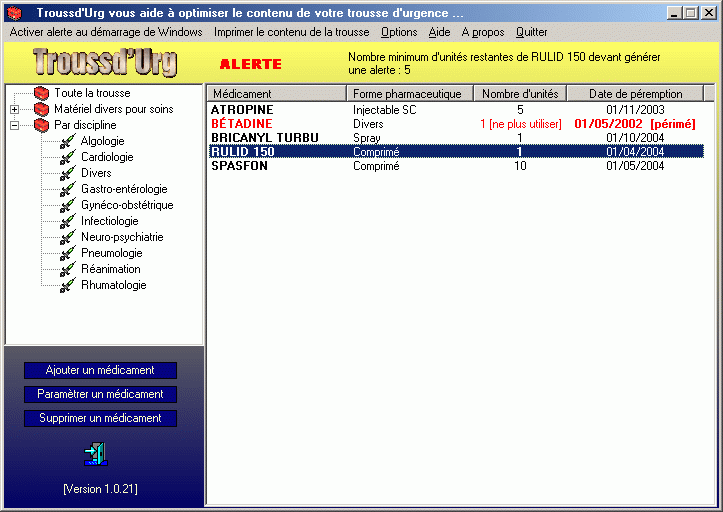
Task: Click the Troussd'Urg app icon in the title bar
Action: pos(15,13)
